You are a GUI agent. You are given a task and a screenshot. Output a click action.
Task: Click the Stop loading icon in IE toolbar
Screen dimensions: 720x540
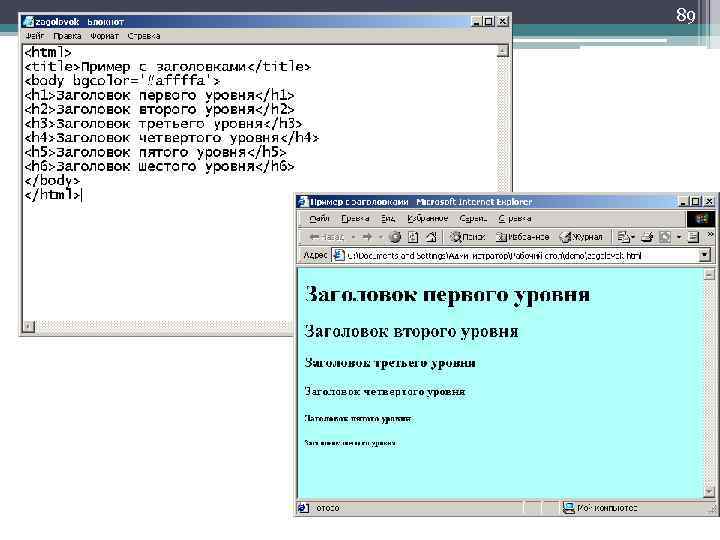tap(395, 237)
